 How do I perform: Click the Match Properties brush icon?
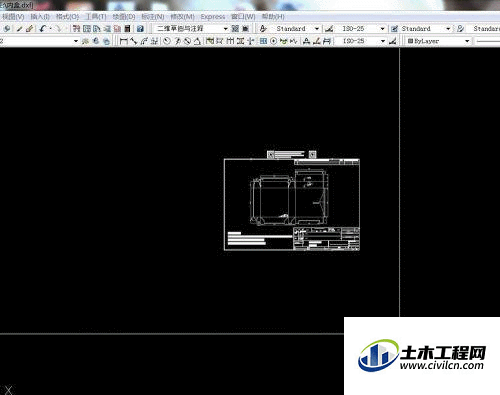pyautogui.click(x=29, y=29)
